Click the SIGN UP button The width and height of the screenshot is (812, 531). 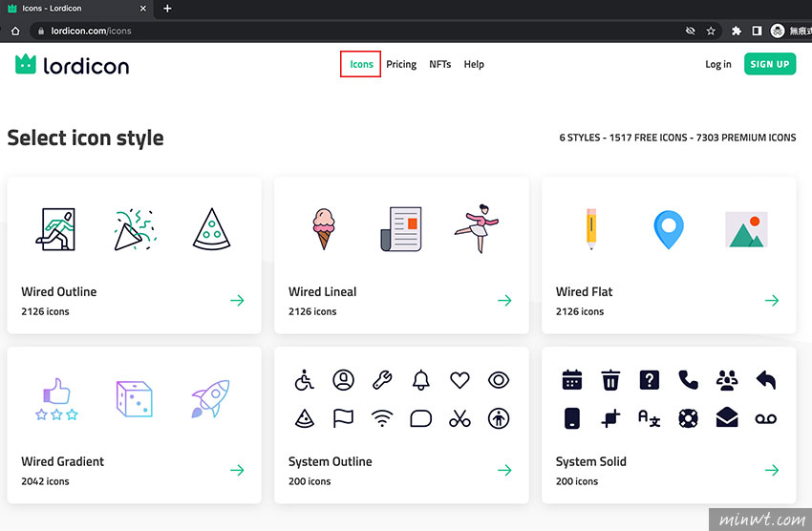point(770,64)
